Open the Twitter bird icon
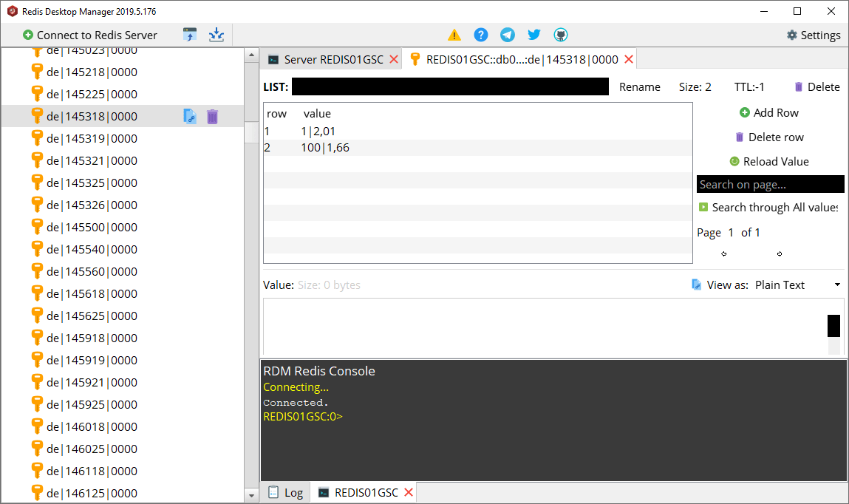Viewport: 849px width, 504px height. tap(534, 35)
